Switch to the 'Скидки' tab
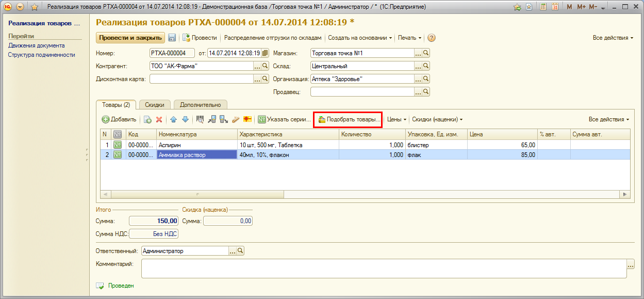 click(155, 105)
